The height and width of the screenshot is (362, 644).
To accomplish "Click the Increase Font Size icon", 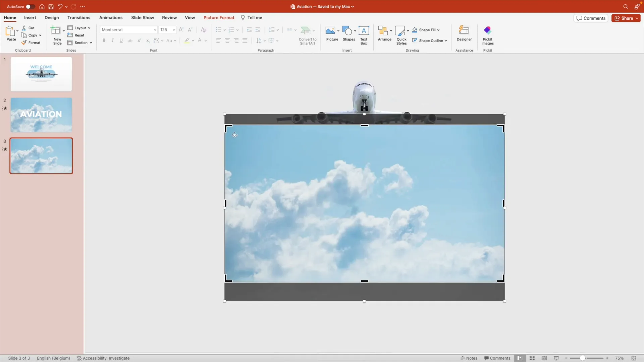I will (x=181, y=30).
